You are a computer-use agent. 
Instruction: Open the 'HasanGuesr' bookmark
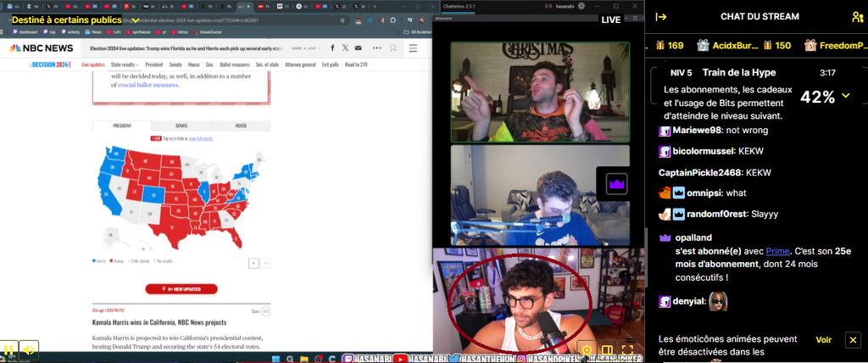coord(206,32)
